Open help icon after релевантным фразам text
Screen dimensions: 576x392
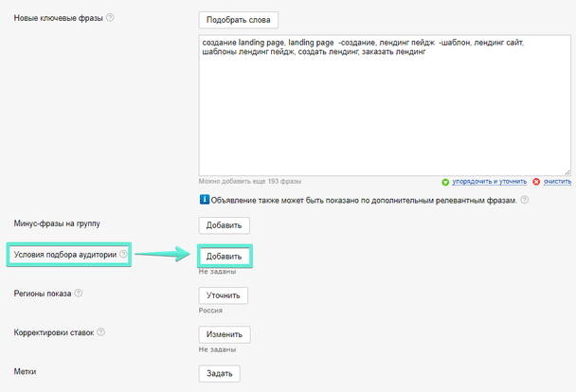coord(524,200)
